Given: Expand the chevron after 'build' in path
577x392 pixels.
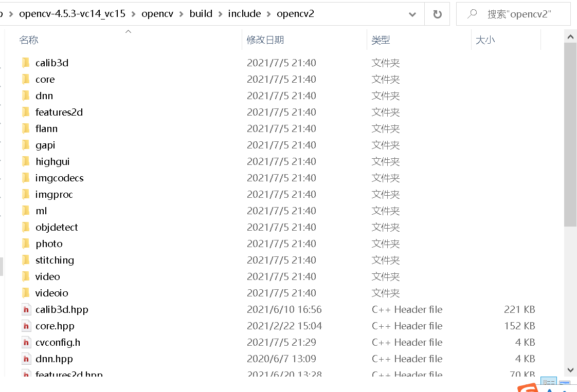Looking at the screenshot, I should pos(221,14).
